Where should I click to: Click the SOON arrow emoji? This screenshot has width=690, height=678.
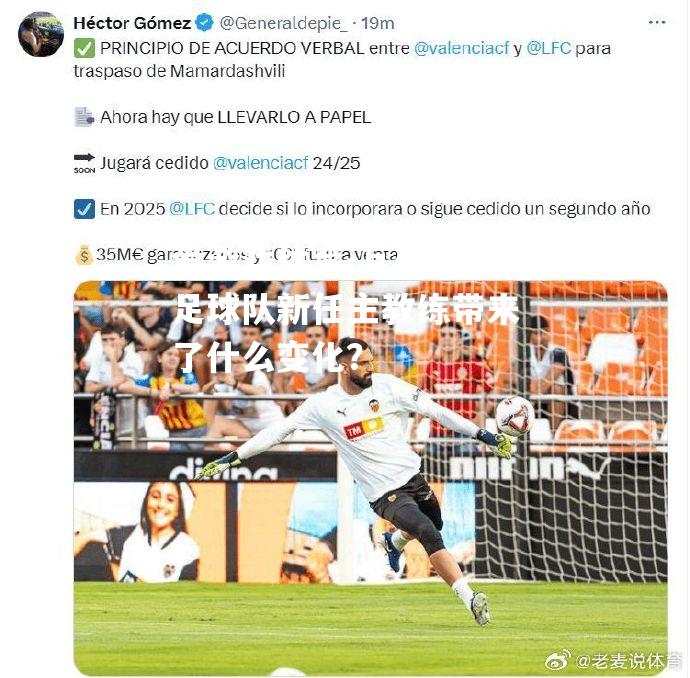(x=84, y=163)
